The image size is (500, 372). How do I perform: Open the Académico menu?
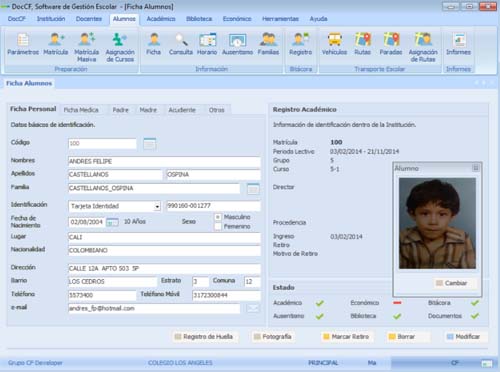click(161, 19)
